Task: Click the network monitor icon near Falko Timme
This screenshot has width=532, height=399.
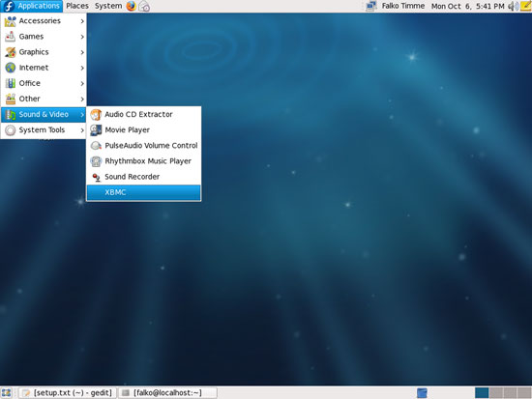Action: click(x=371, y=6)
